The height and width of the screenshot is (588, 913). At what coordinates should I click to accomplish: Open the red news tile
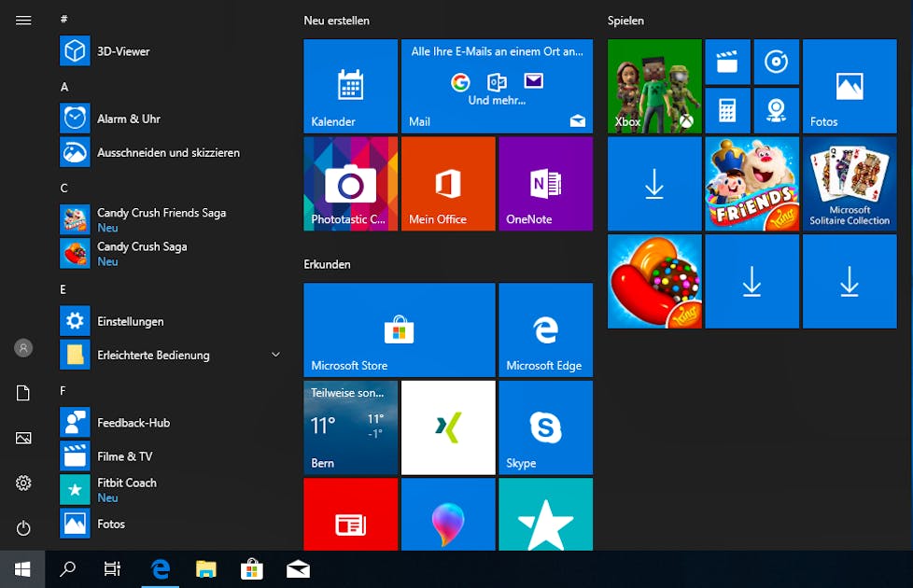[x=350, y=514]
